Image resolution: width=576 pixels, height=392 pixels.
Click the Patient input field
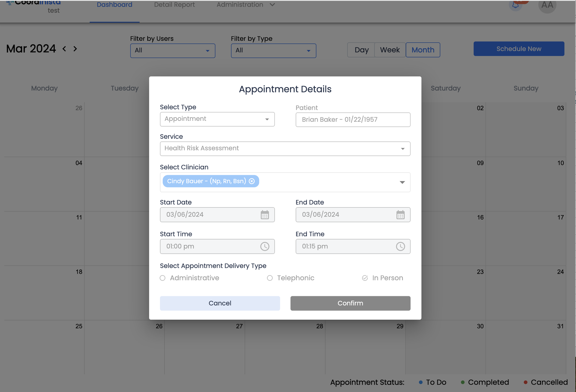[x=353, y=120]
